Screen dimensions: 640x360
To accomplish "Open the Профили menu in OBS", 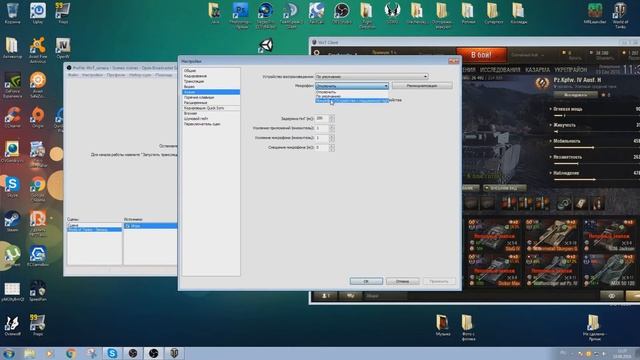I will coord(116,75).
